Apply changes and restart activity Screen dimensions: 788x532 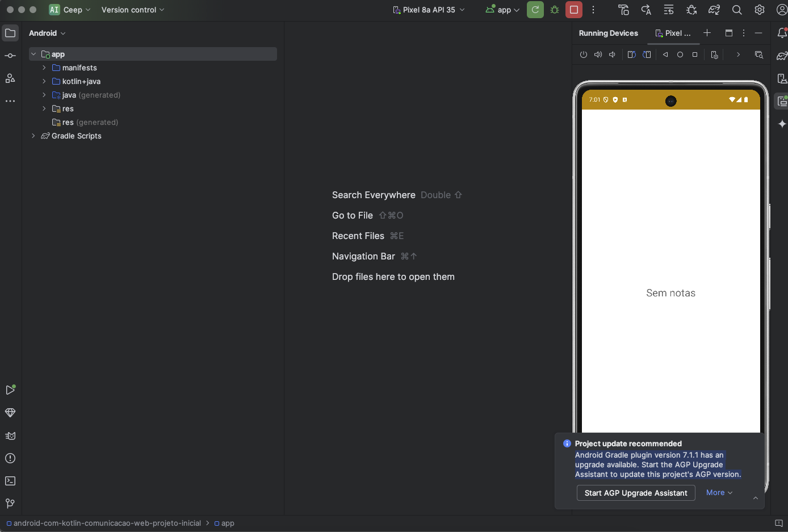coord(646,10)
